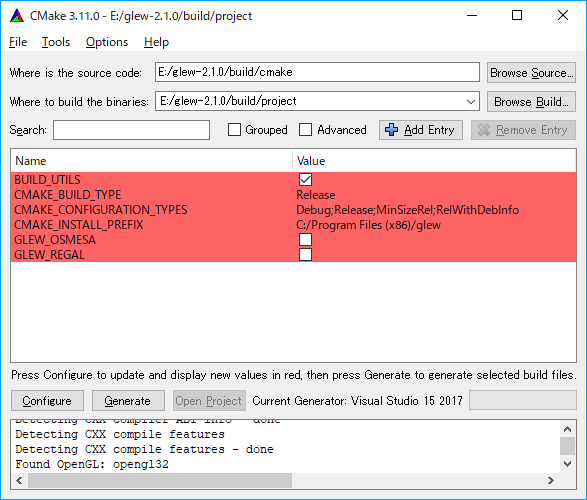Select the CMAKE_INSTALL_PREFIX entry name
The height and width of the screenshot is (500, 587).
point(79,225)
